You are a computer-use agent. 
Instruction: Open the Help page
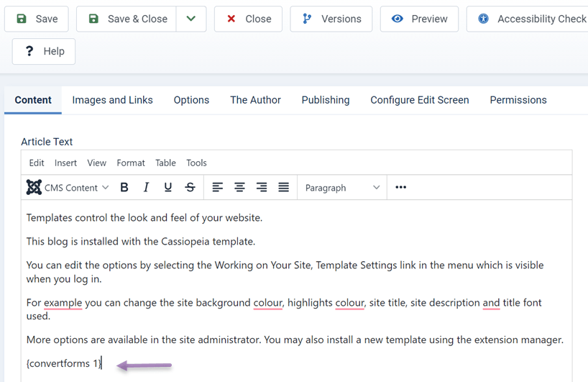click(44, 51)
